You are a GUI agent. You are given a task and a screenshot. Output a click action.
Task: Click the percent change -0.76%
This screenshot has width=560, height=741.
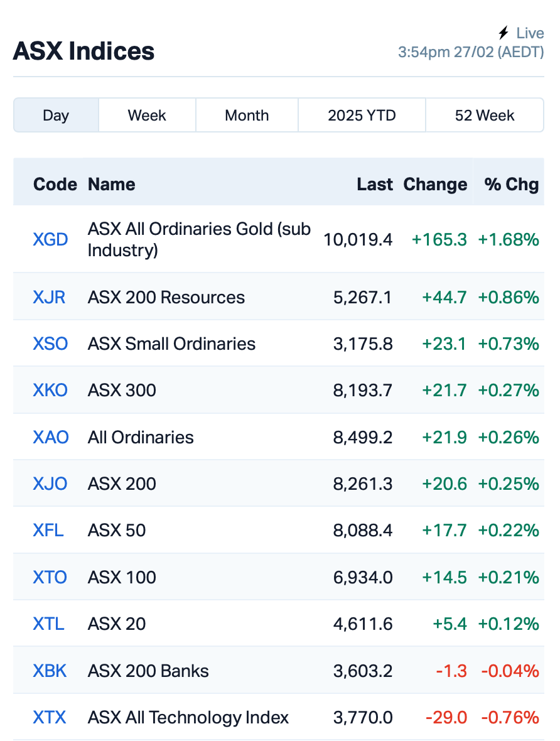510,717
